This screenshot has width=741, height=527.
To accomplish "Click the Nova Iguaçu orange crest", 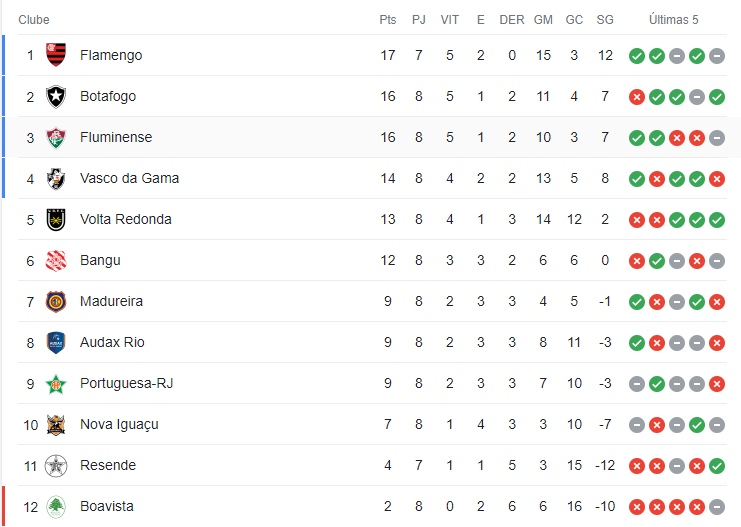I will click(x=56, y=424).
